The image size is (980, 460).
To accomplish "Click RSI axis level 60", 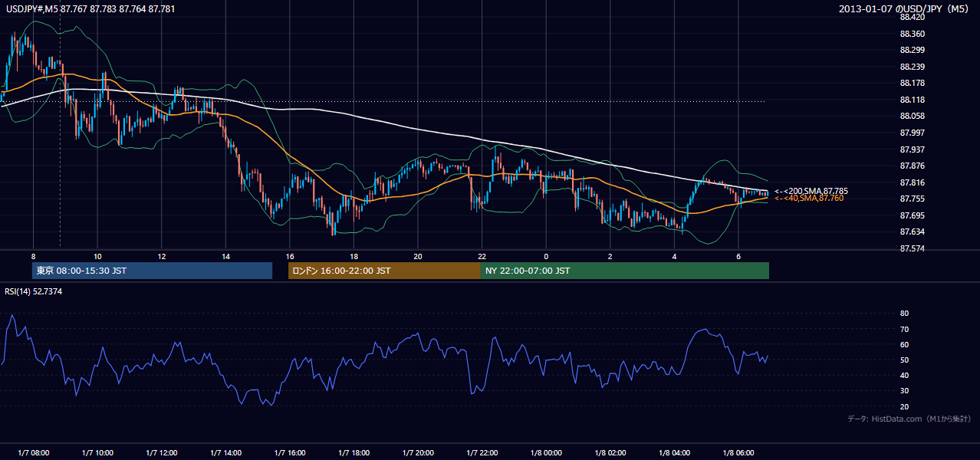I will [904, 344].
